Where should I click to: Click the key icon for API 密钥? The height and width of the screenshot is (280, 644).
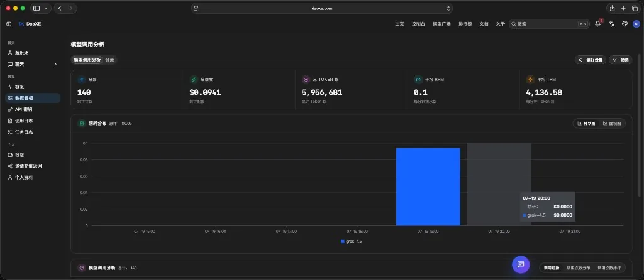(10, 109)
